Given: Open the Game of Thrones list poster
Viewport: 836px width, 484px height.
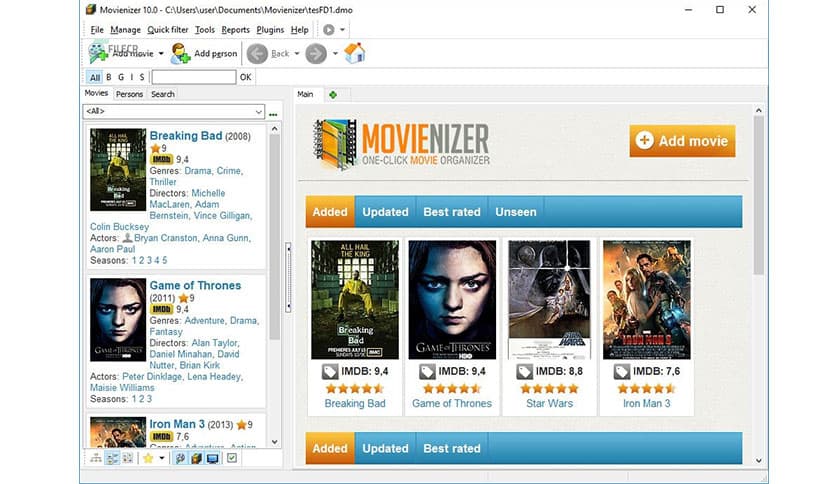Looking at the screenshot, I should (x=118, y=320).
